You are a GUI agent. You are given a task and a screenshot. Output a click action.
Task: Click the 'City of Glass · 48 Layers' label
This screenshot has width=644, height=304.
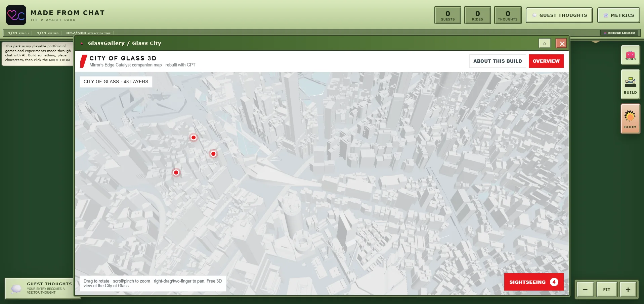(x=116, y=82)
